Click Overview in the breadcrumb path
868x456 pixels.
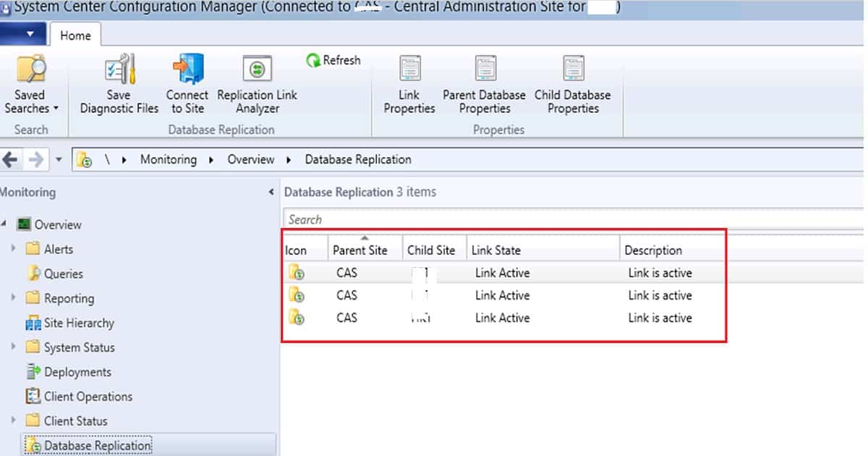[x=251, y=159]
